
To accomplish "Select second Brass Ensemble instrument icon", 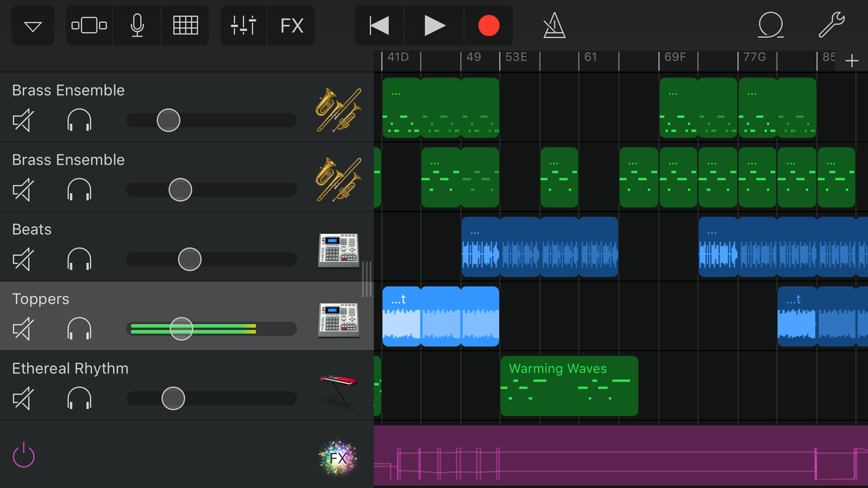I will point(338,179).
